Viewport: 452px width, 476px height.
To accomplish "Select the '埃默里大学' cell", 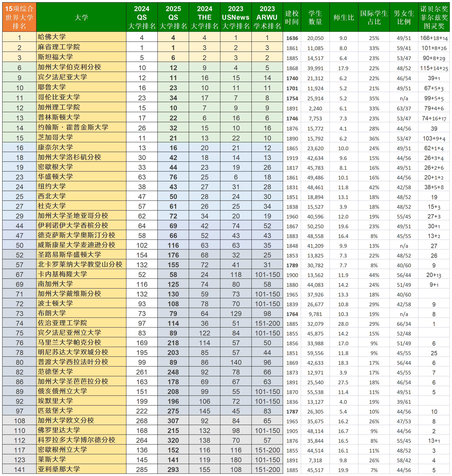I will point(81,401).
